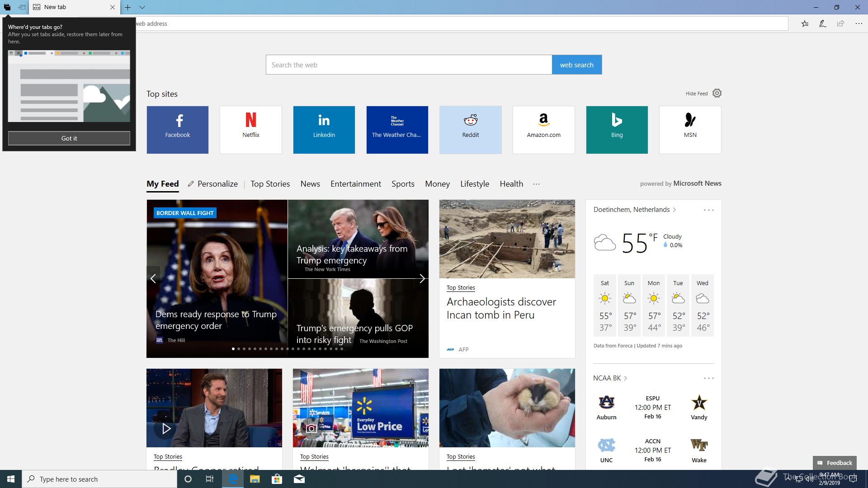Image resolution: width=868 pixels, height=488 pixels.
Task: Open NCAA BK card options ellipsis
Action: (709, 378)
